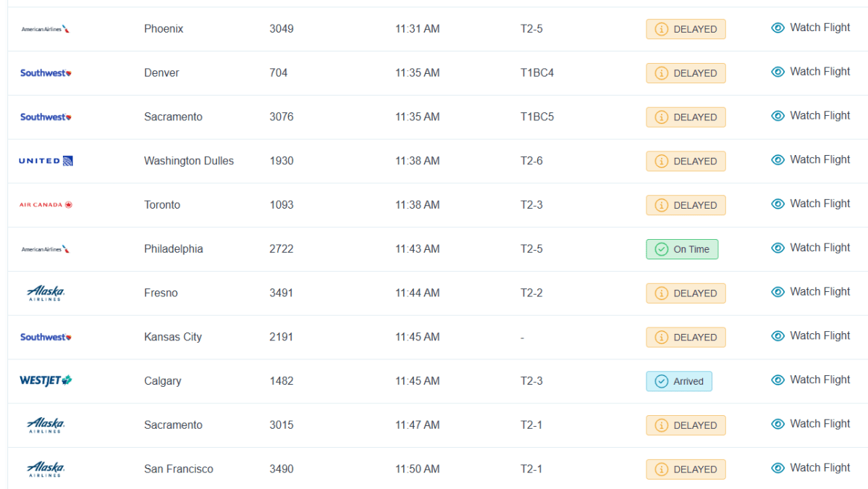This screenshot has width=868, height=489.
Task: Click the American Airlines logo for Phoenix flight
Action: 46,29
